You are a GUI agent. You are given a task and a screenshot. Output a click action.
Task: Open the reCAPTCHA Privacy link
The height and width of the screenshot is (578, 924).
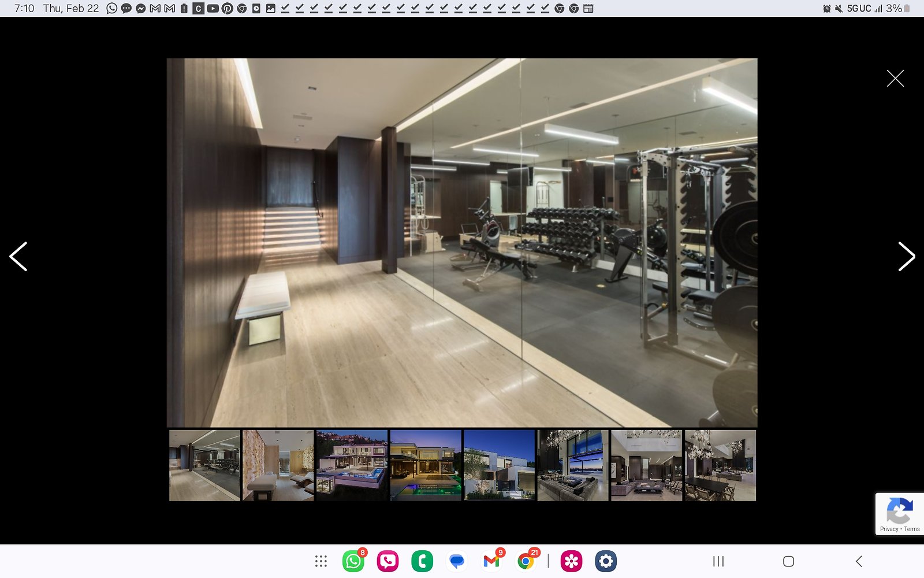[x=889, y=529]
